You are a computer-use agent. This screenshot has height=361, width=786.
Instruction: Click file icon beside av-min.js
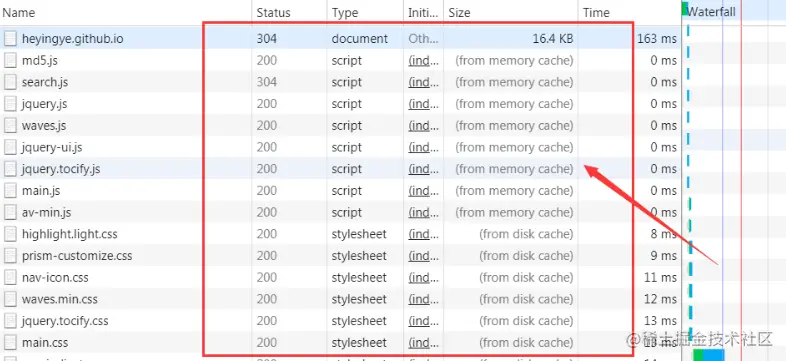point(10,213)
